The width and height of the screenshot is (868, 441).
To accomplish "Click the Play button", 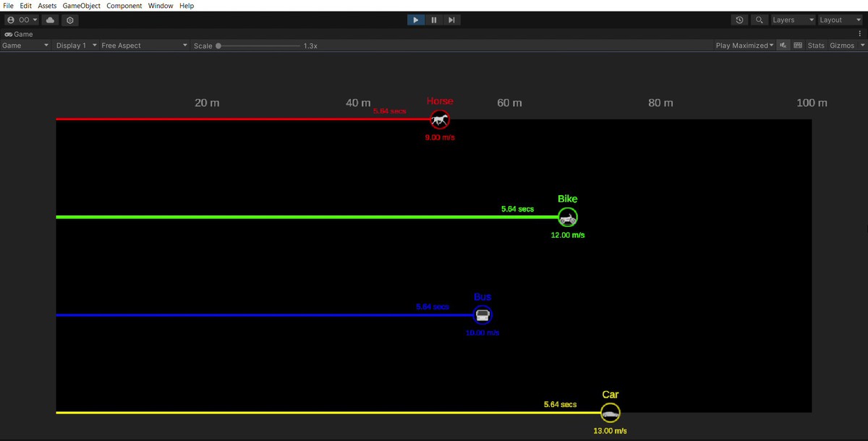I will click(x=415, y=20).
